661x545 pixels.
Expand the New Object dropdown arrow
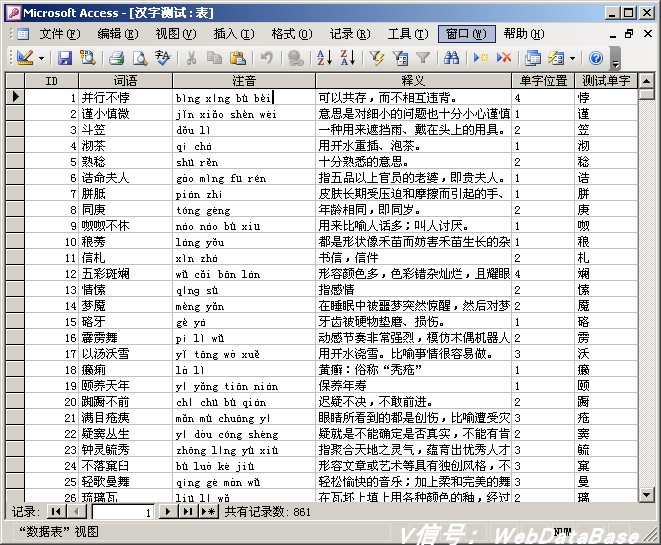[572, 58]
